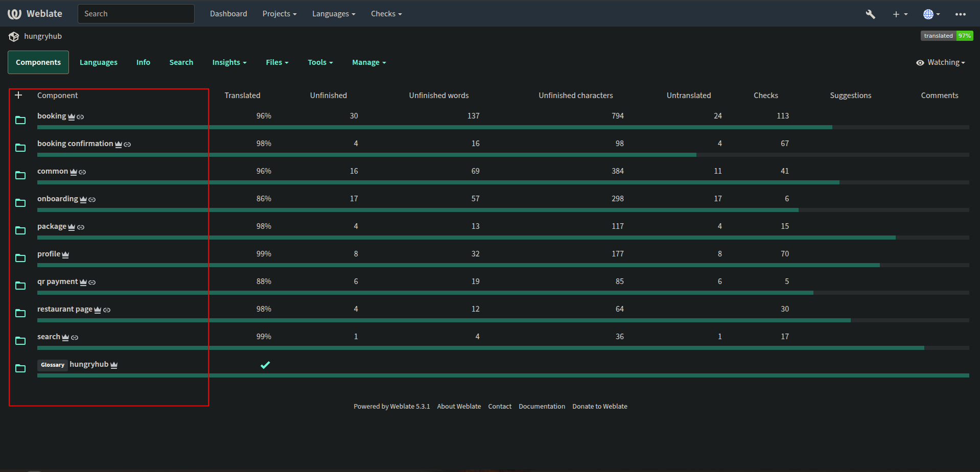Sort by the Unfinished words column header
980x472 pixels.
tap(438, 96)
